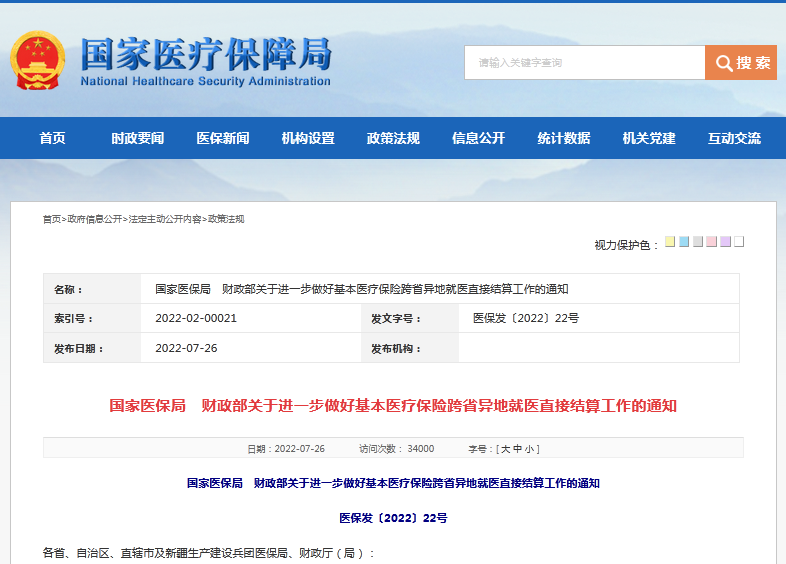Open the 首页 navigation menu
This screenshot has height=564, width=786.
[x=53, y=138]
